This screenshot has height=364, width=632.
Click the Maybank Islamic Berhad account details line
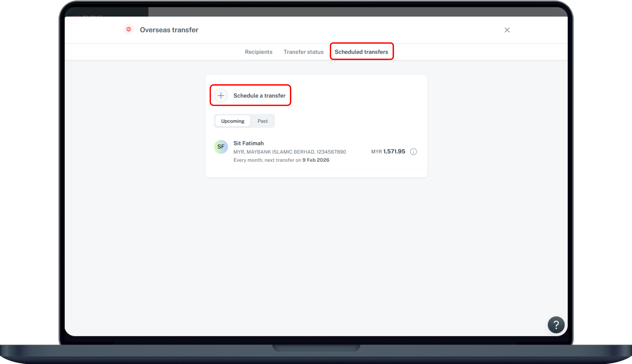[x=289, y=152]
